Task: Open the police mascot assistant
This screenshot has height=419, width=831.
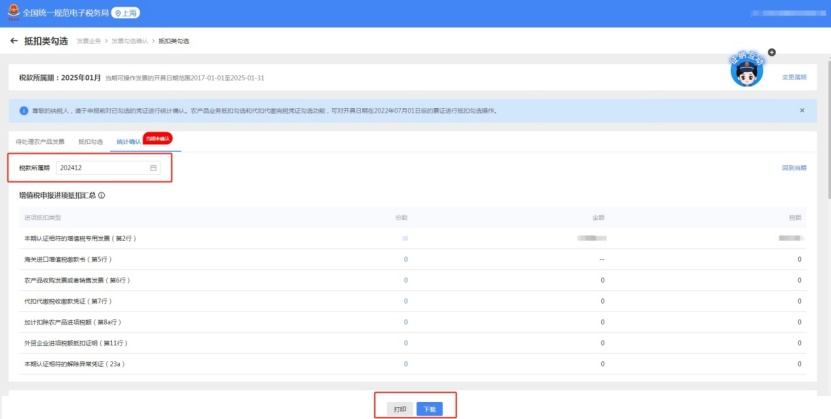Action: (746, 73)
